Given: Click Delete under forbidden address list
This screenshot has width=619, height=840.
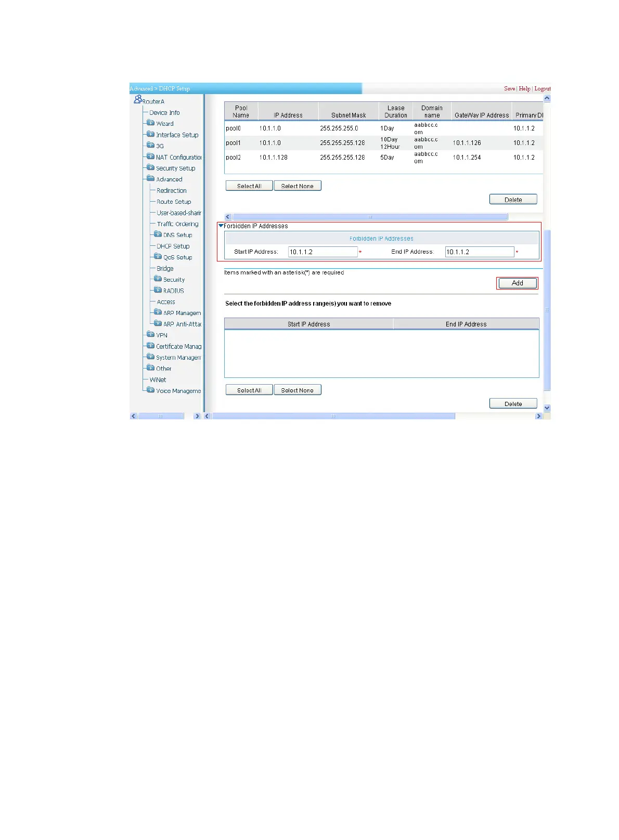Looking at the screenshot, I should [513, 404].
